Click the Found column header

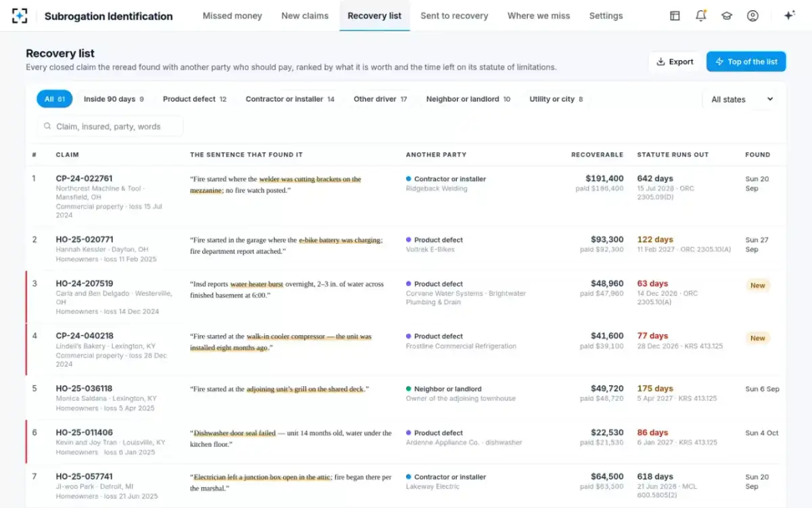point(758,154)
